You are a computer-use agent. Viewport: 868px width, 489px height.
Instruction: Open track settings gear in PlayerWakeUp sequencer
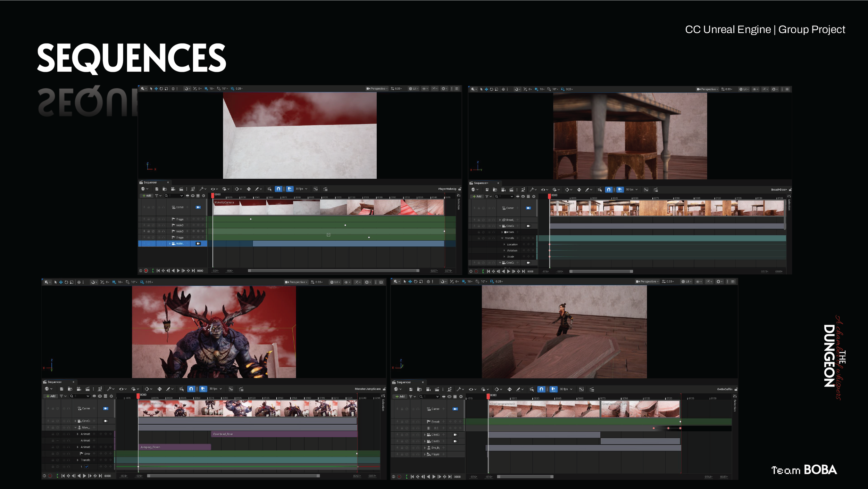[204, 196]
